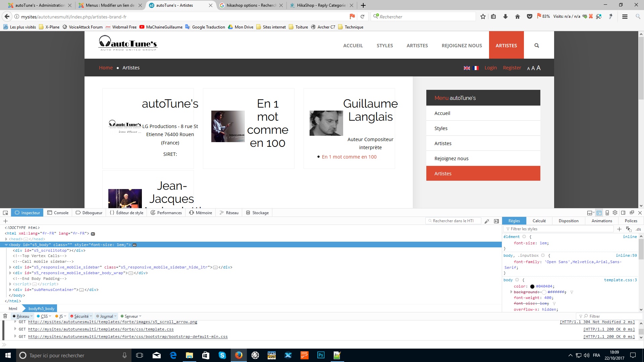The height and width of the screenshot is (362, 644).
Task: Clear the web console with trash icon
Action: coord(5,316)
